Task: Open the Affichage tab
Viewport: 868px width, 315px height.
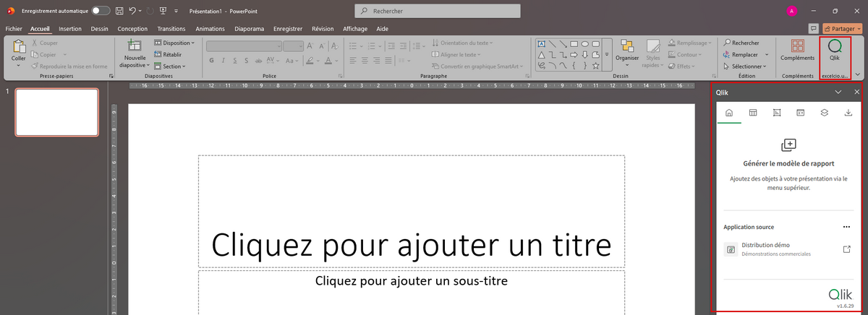Action: click(355, 29)
